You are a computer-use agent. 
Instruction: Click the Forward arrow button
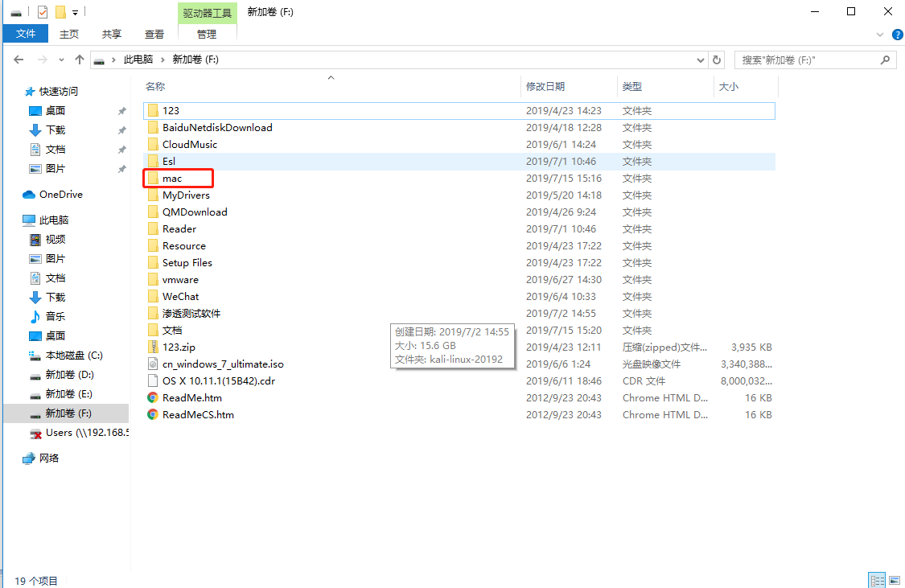click(x=42, y=60)
